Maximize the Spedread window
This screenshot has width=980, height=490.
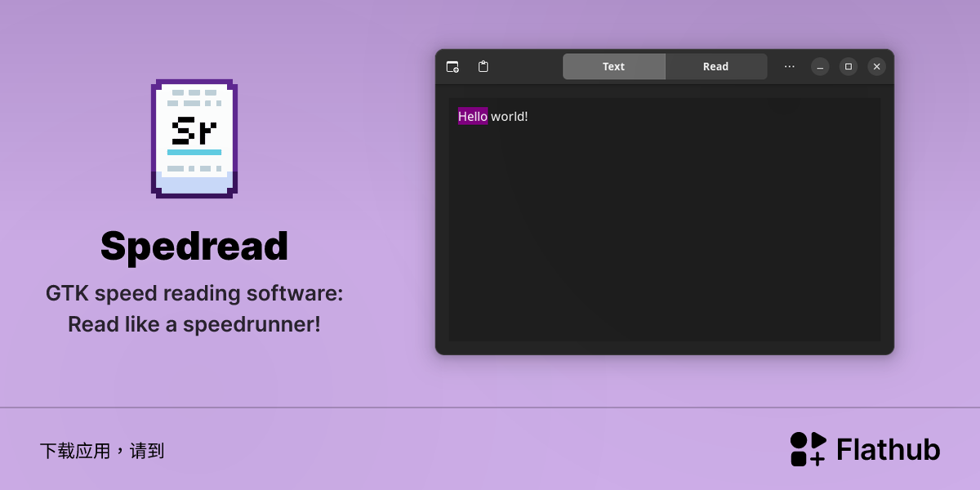(849, 67)
